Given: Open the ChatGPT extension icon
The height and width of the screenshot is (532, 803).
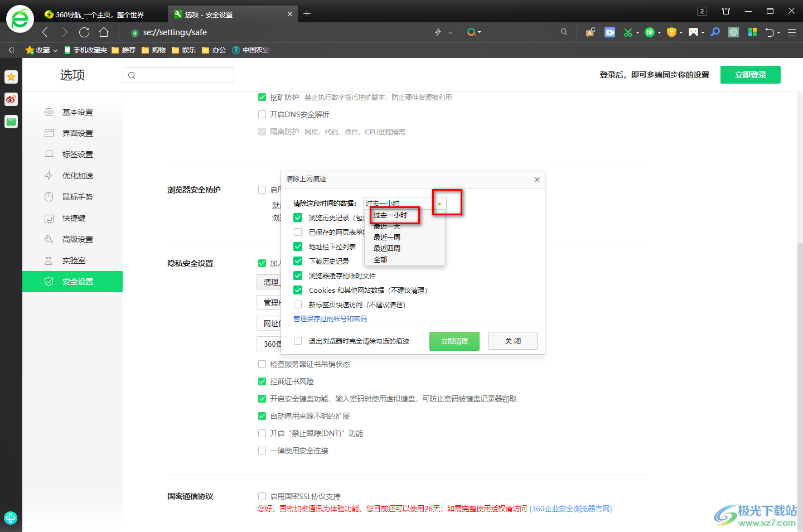Looking at the screenshot, I should pyautogui.click(x=734, y=32).
